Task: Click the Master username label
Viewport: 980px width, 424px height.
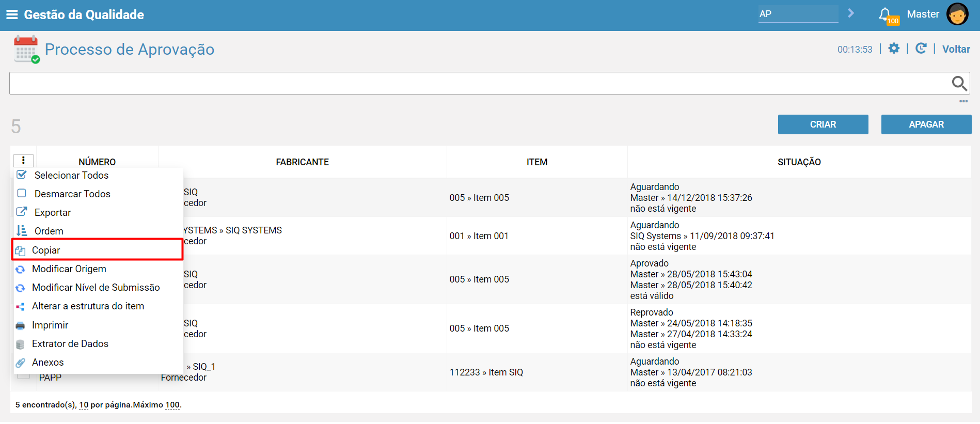Action: [x=923, y=14]
